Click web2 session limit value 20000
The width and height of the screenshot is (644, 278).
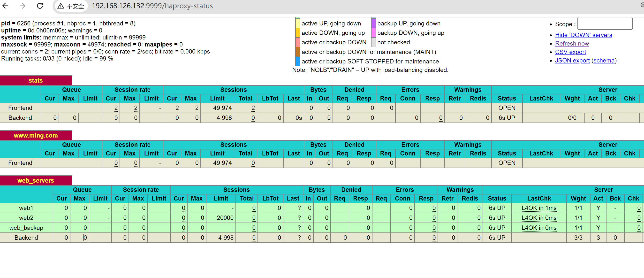[225, 218]
